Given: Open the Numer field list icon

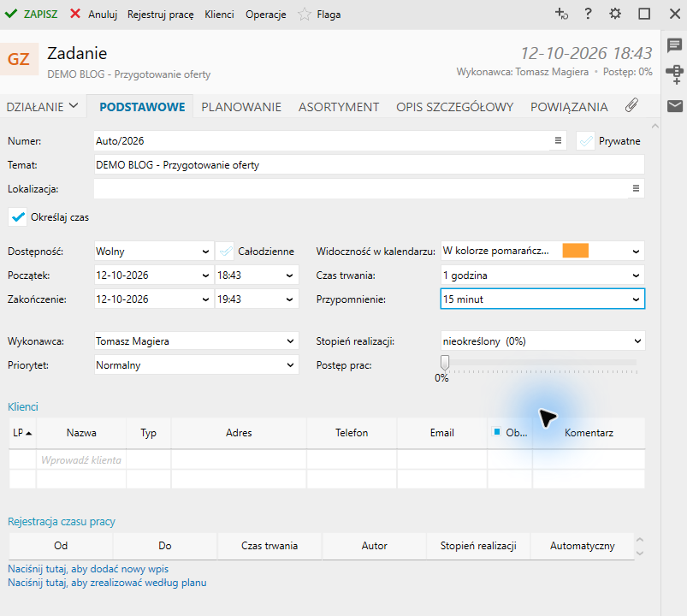Looking at the screenshot, I should point(558,140).
